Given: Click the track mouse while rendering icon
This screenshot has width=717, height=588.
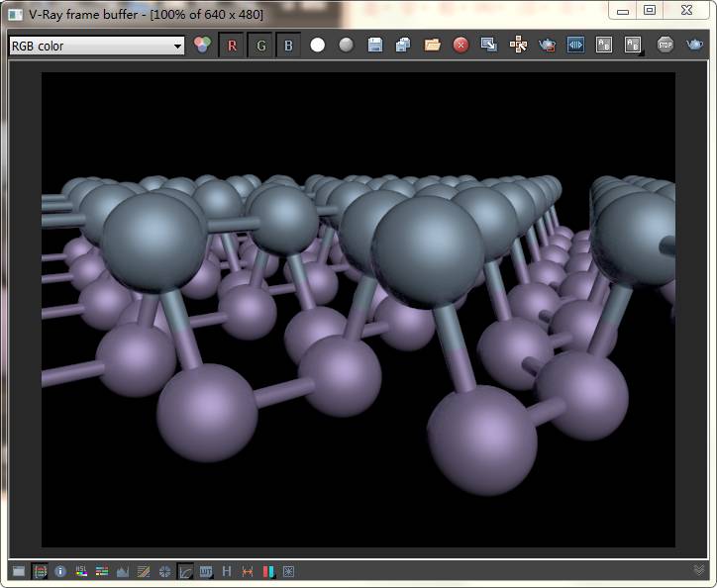Looking at the screenshot, I should 518,46.
